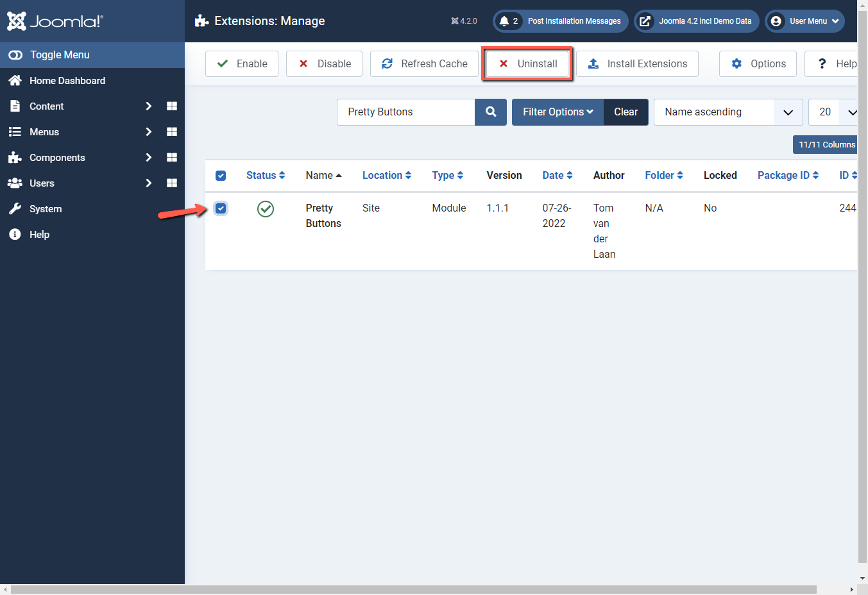
Task: Click the search magnifier icon
Action: coord(490,112)
